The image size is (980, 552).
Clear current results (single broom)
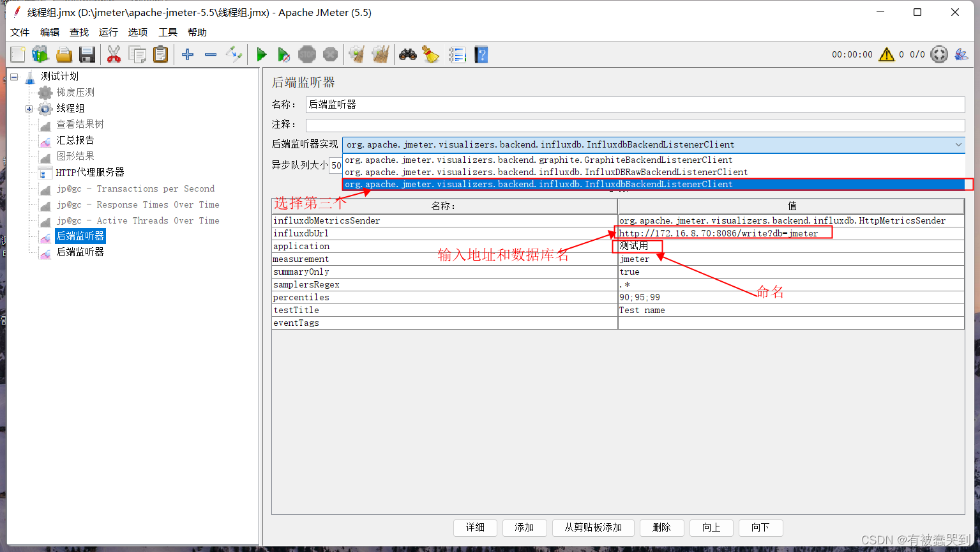[357, 55]
